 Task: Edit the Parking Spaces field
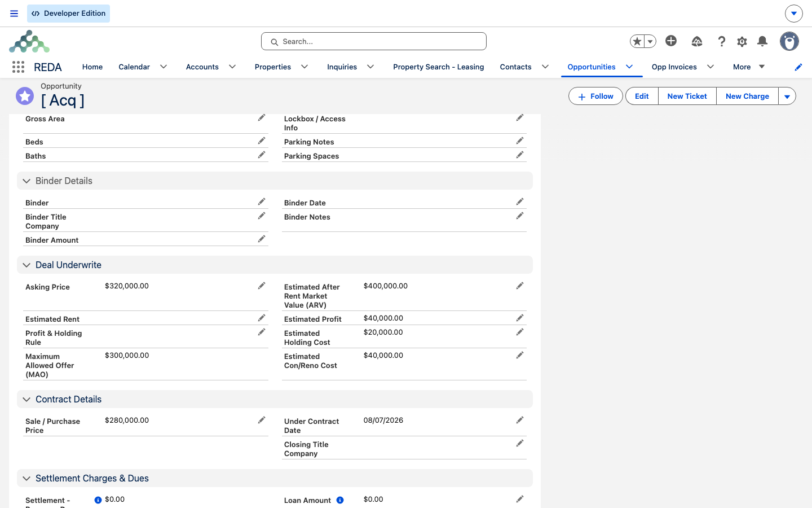pyautogui.click(x=520, y=155)
